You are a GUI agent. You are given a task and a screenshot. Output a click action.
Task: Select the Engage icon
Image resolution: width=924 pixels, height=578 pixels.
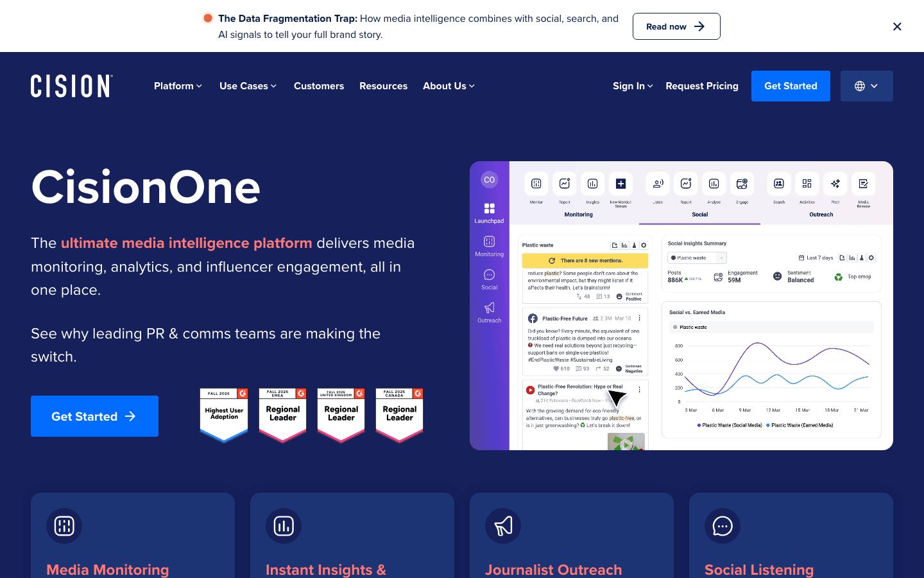pos(742,184)
